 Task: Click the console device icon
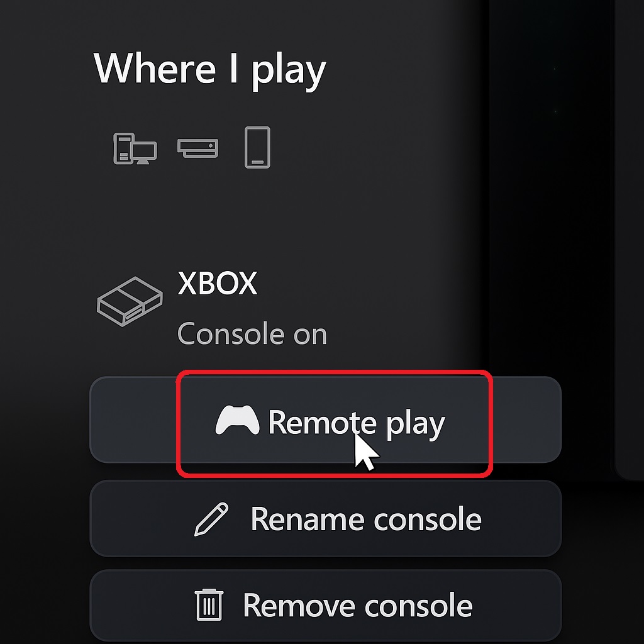pyautogui.click(x=197, y=148)
